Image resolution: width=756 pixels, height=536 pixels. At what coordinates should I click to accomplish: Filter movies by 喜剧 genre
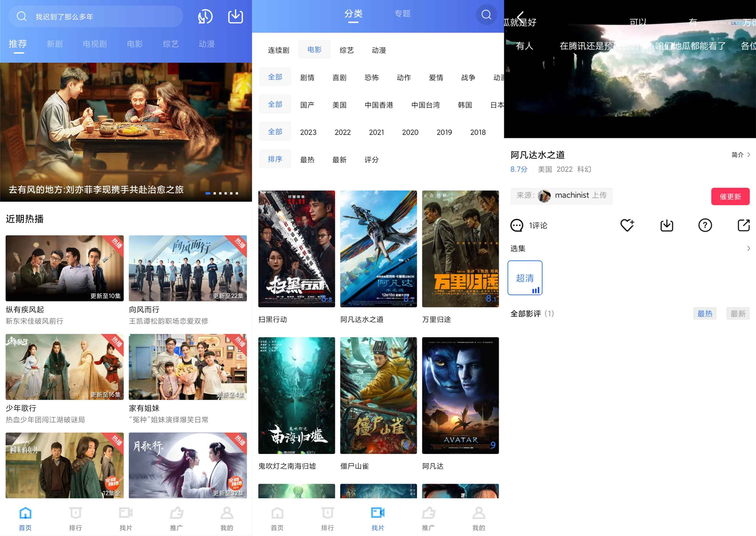pos(339,77)
